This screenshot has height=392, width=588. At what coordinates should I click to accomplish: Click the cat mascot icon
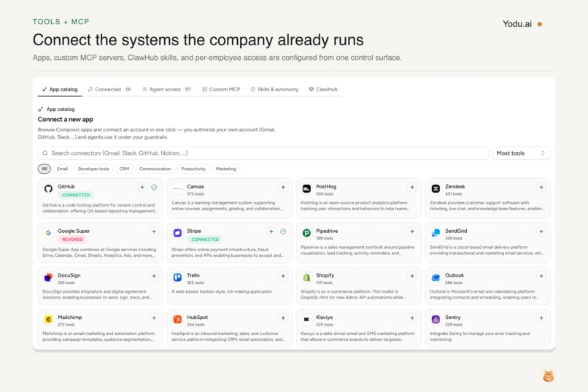coord(549,376)
